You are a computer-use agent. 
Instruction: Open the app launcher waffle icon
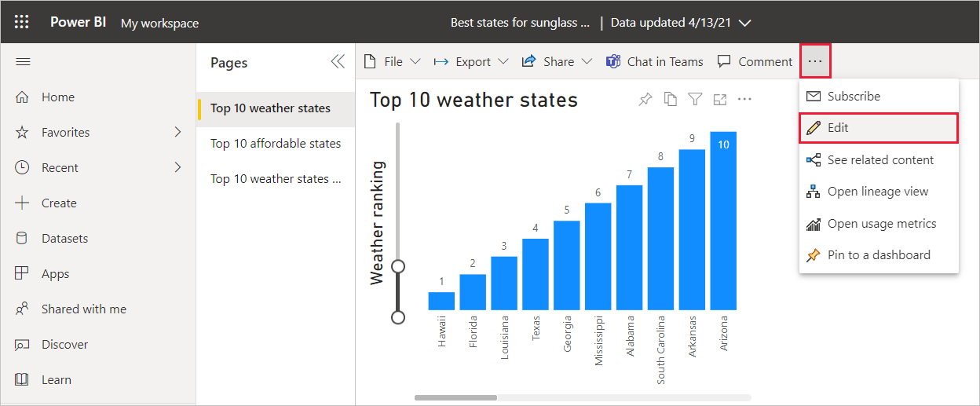click(x=22, y=22)
